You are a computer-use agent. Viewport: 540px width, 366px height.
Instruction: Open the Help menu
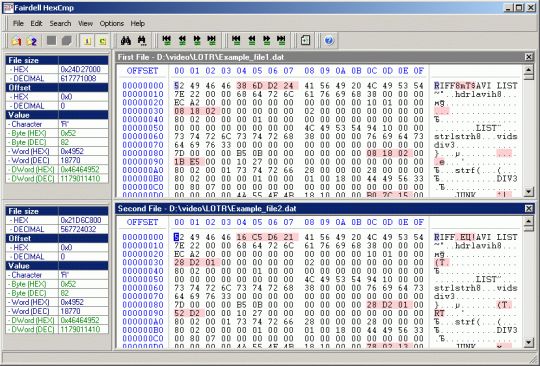[137, 23]
